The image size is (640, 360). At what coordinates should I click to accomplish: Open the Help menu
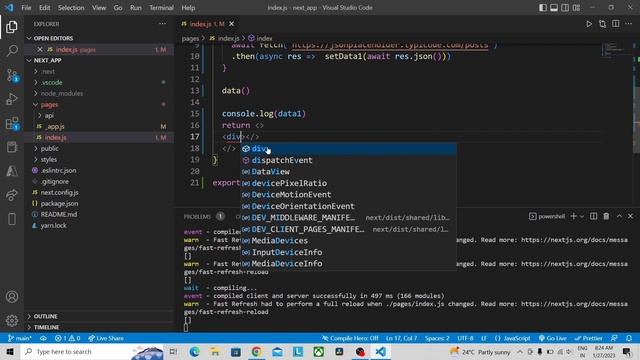tap(188, 8)
